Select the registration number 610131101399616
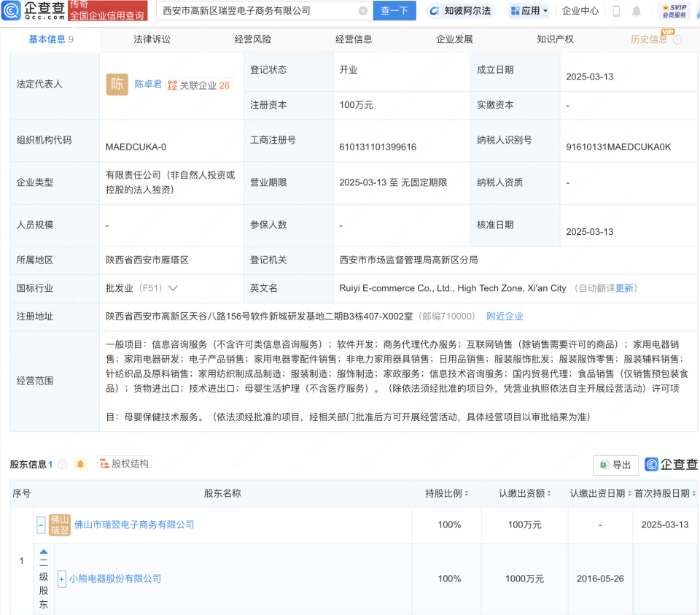This screenshot has width=700, height=615. point(378,147)
